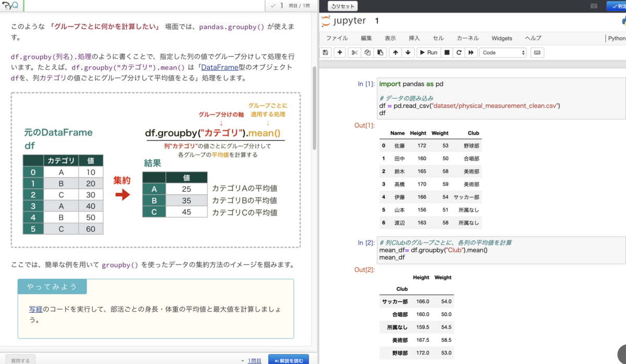Viewport: 626px width, 364px height.
Task: Click the Jupyter logo
Action: click(344, 21)
